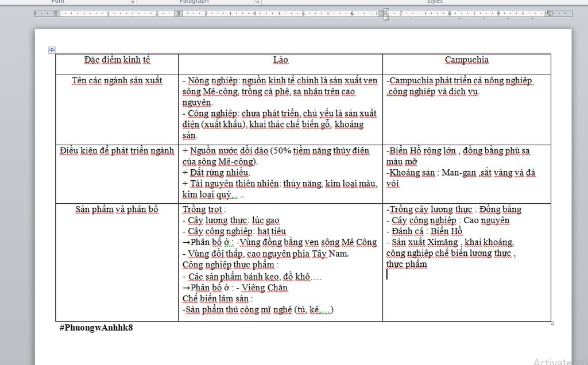The height and width of the screenshot is (365, 588).
Task: Click the line '- Cây công nghiệp : Cao nguyên'
Action: pyautogui.click(x=448, y=220)
